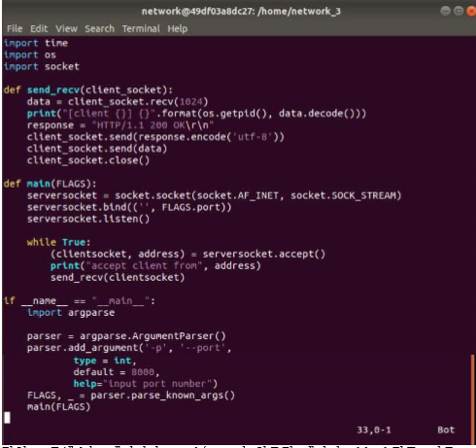Click the 'import socket' line
The width and height of the screenshot is (476, 448).
click(42, 66)
